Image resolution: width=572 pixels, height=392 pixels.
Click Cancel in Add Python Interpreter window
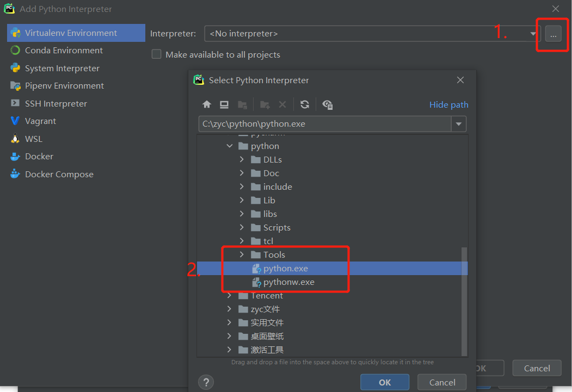pos(537,368)
